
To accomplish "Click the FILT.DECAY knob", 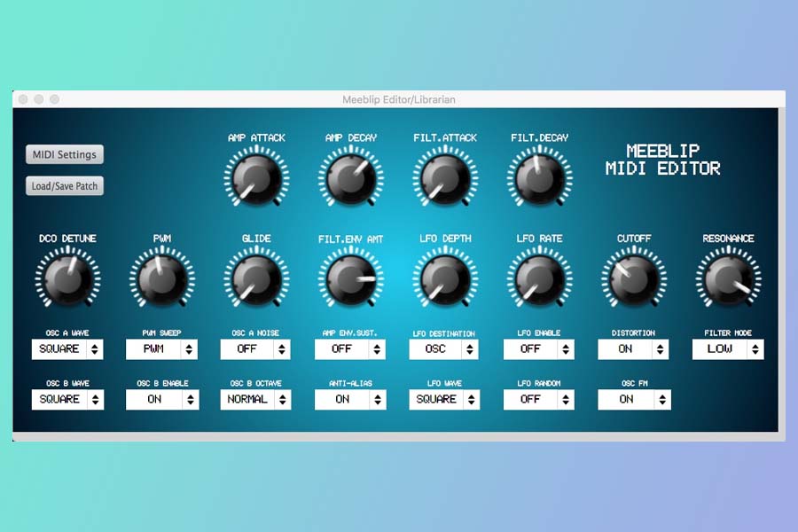I will point(539,177).
